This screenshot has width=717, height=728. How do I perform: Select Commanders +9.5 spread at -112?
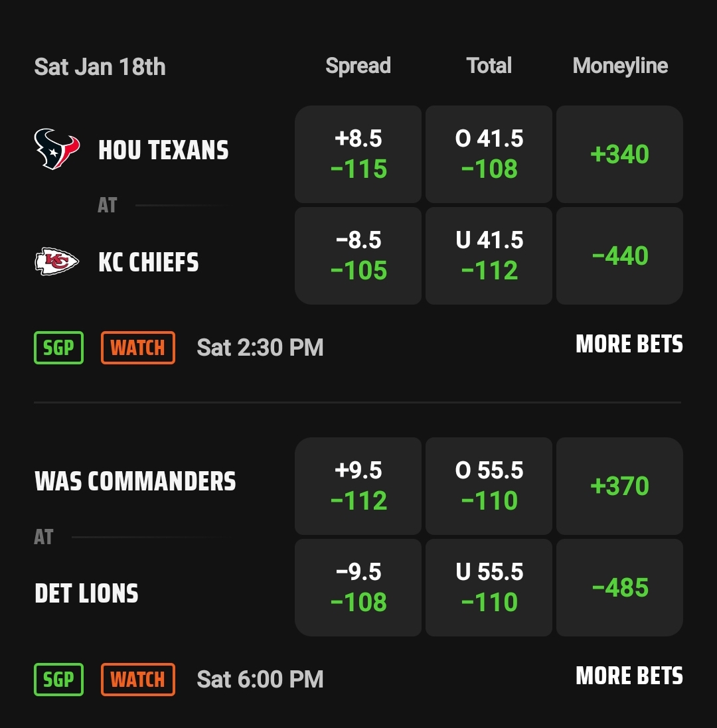click(358, 486)
